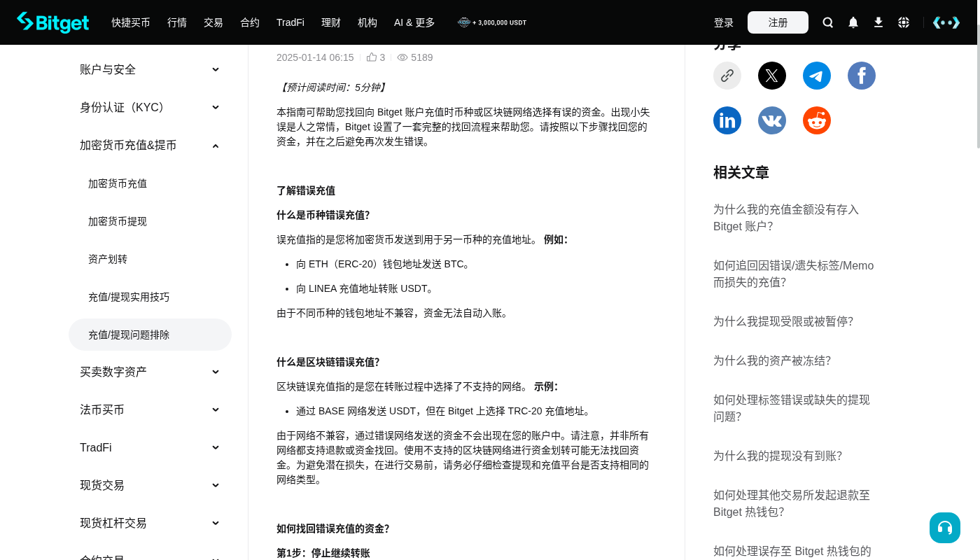Share article on Telegram
The height and width of the screenshot is (560, 980).
[x=817, y=76]
